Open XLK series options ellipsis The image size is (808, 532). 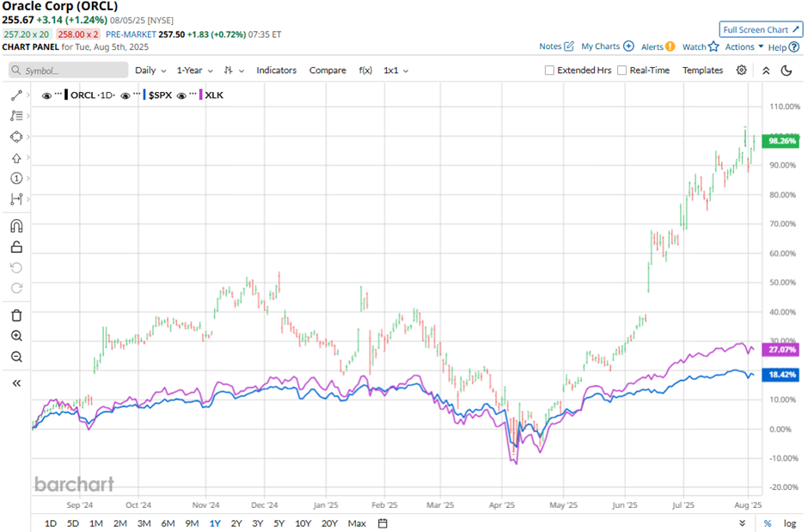(x=193, y=94)
